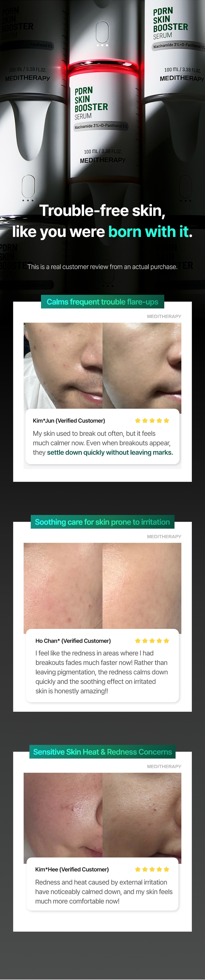Open the after photo in second review
This screenshot has height=980, width=205.
coord(142,586)
